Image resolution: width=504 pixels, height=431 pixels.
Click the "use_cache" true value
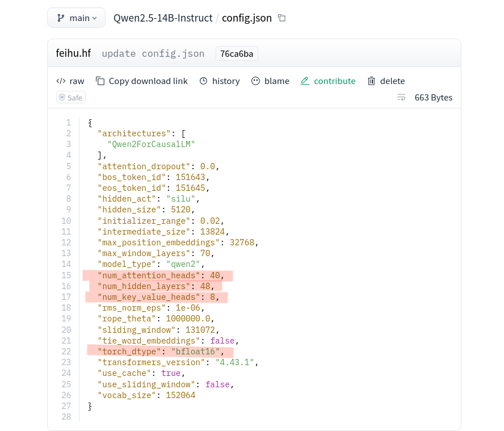pos(171,373)
